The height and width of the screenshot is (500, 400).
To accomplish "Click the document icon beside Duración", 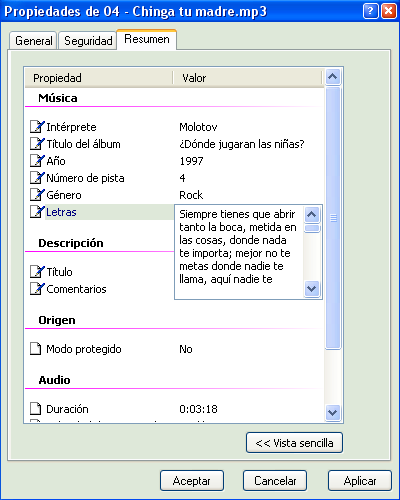I will point(36,408).
